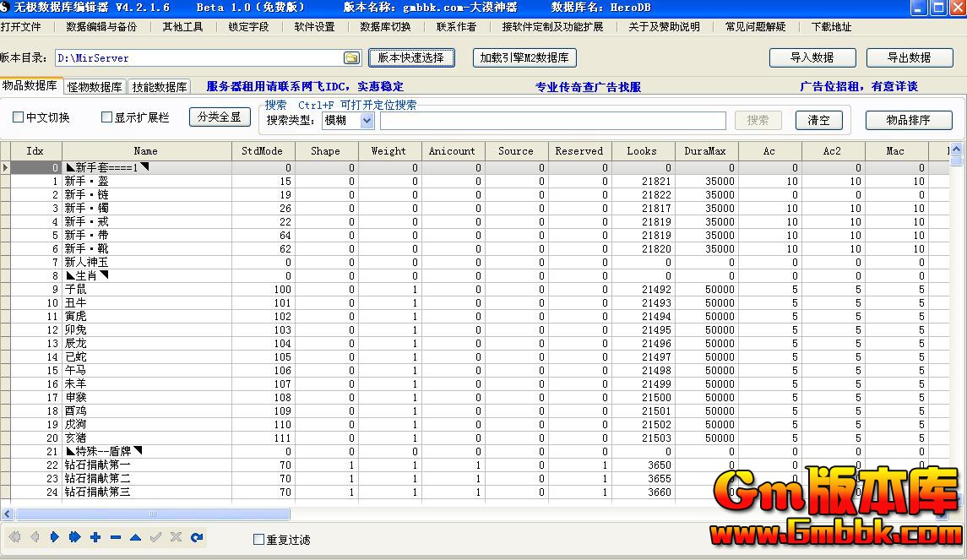The height and width of the screenshot is (560, 967).
Task: Select the 辰龙 name cell
Action: [x=146, y=344]
